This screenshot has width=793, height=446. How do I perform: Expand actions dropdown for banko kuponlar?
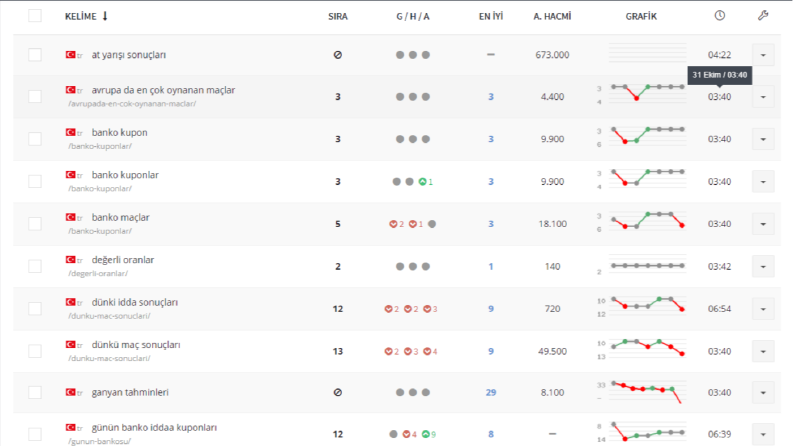(763, 182)
